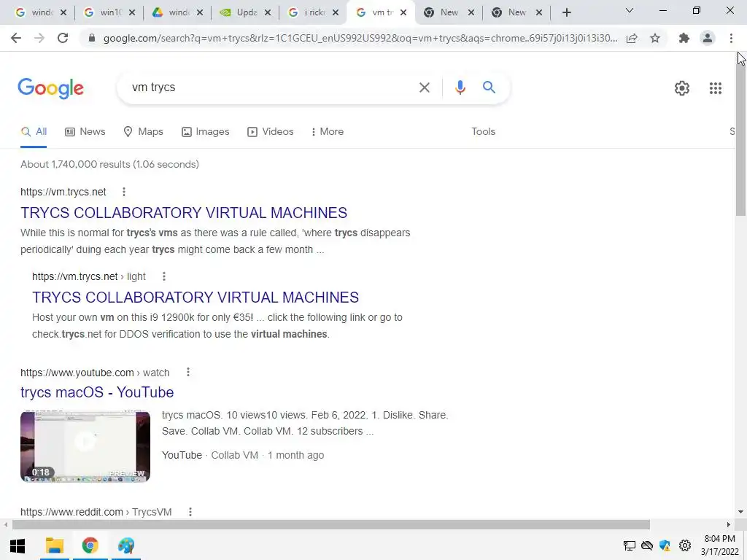Open the Extensions puzzle icon
The width and height of the screenshot is (747, 560).
coord(684,38)
